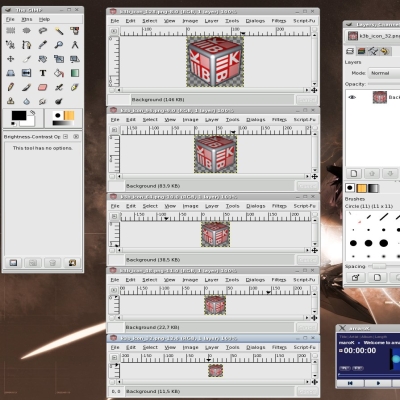Pick the Clone stamp tool

pos(11,101)
